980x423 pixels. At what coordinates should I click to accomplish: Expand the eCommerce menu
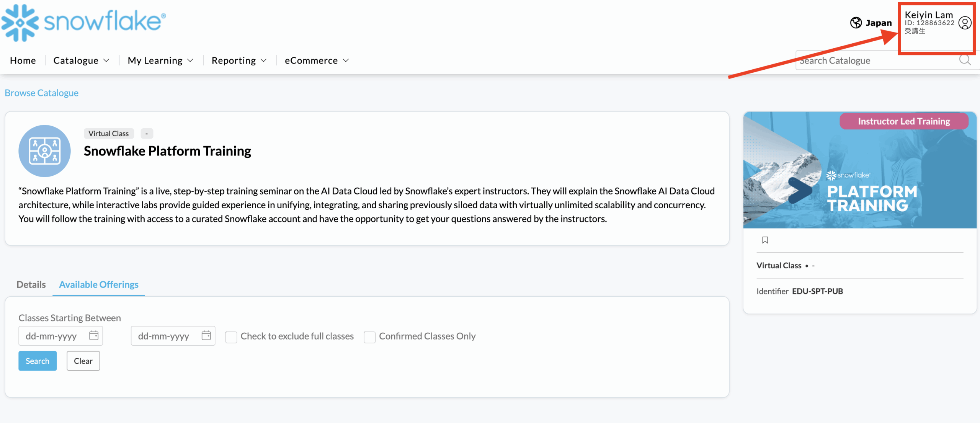317,60
